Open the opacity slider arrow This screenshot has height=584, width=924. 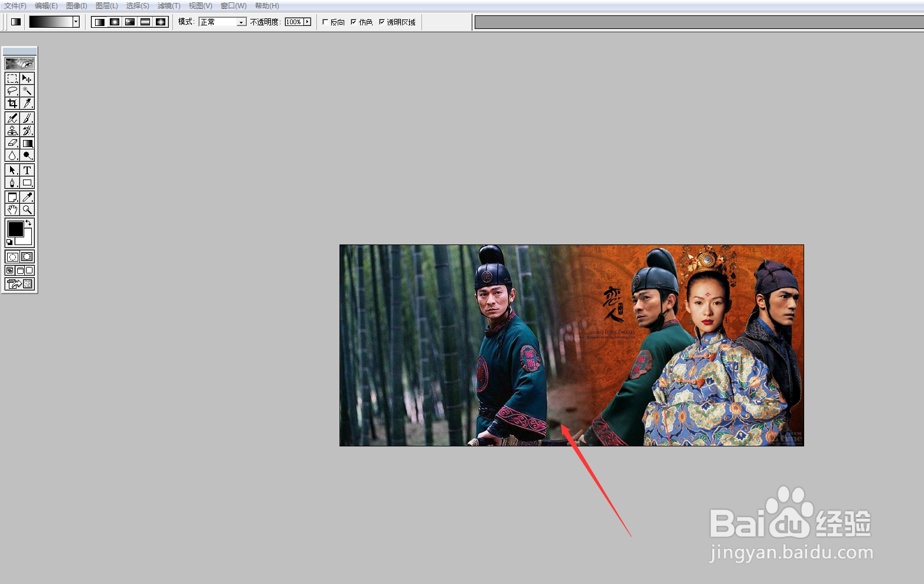tap(307, 22)
